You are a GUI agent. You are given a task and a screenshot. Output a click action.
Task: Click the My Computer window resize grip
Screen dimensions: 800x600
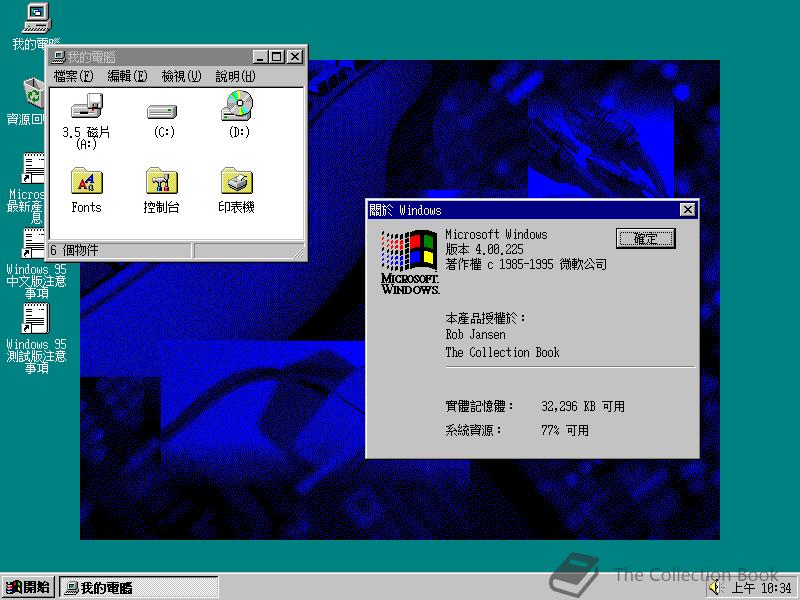[x=298, y=252]
